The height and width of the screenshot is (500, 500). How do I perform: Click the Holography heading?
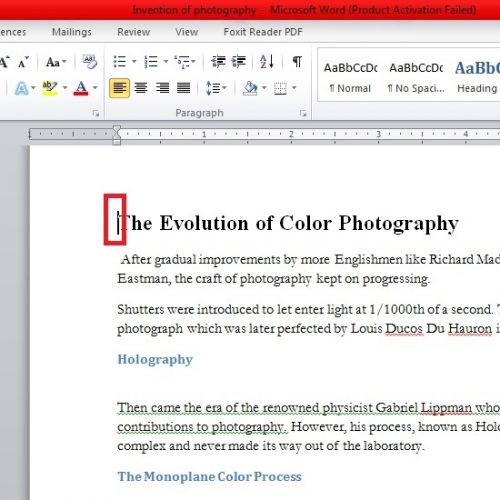coord(155,360)
